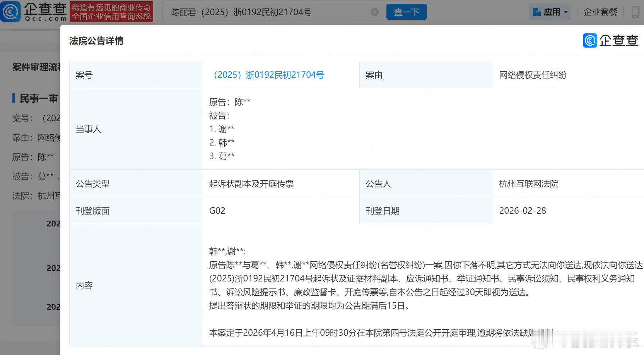Click the mobile phone icon in the header
Viewport: 644px width, 355px height.
click(x=635, y=12)
